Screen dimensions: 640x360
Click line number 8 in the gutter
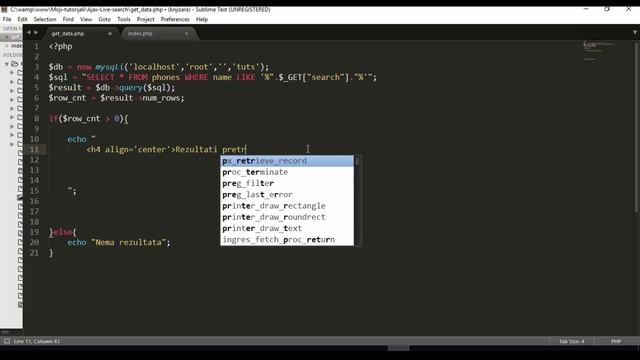(36, 118)
